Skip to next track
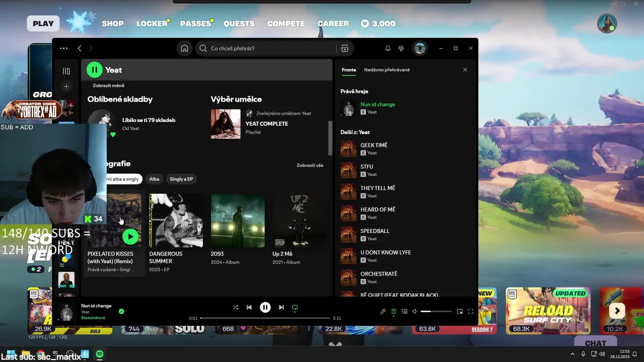This screenshot has height=362, width=644. (x=281, y=307)
